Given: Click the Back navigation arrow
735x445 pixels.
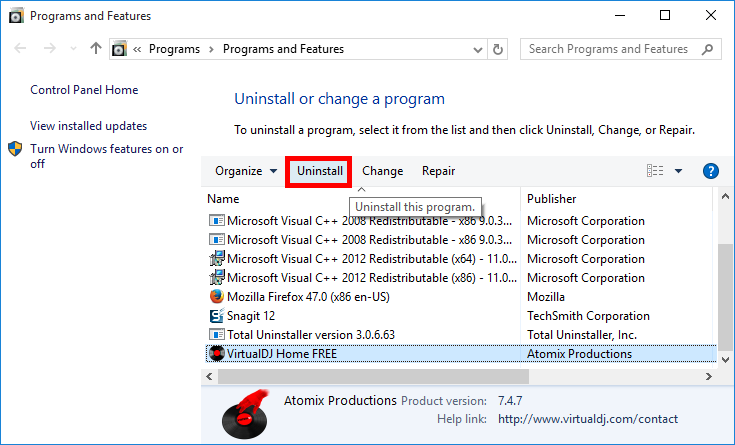Looking at the screenshot, I should pyautogui.click(x=20, y=48).
